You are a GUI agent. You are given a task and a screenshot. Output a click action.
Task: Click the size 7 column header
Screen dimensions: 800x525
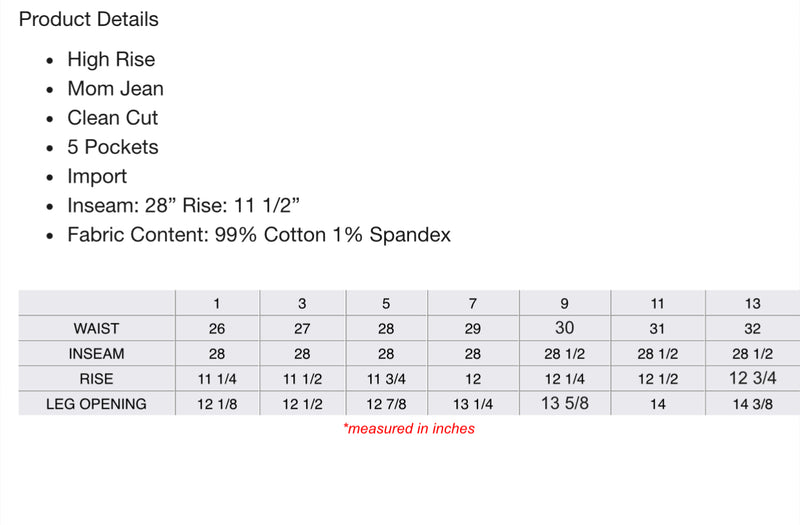click(x=473, y=304)
